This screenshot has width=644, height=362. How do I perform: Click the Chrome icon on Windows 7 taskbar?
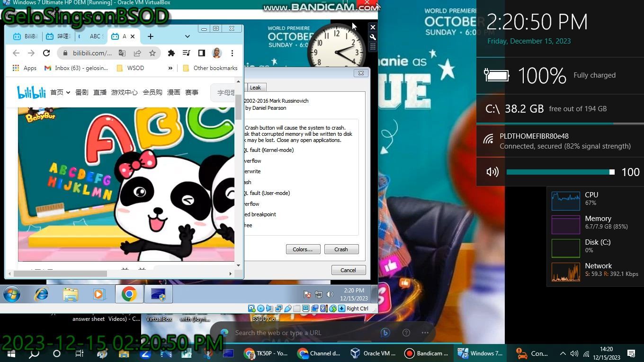click(x=129, y=294)
